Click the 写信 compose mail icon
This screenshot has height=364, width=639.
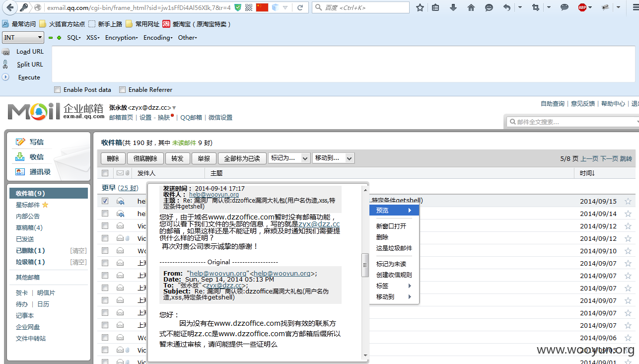(x=20, y=142)
